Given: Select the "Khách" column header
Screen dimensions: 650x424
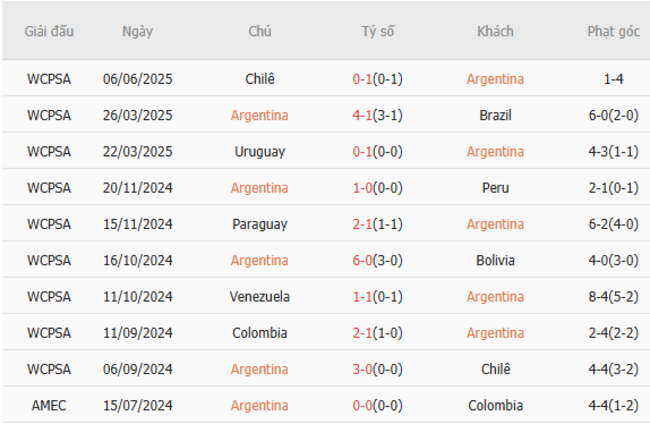Looking at the screenshot, I should pos(495,31).
